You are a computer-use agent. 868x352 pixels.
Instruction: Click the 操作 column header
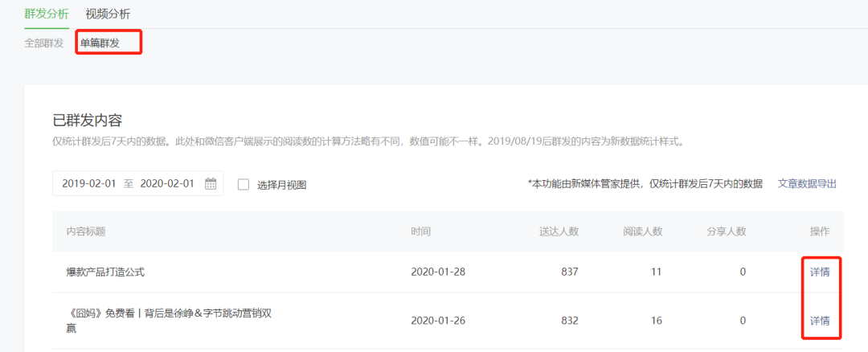pos(819,231)
